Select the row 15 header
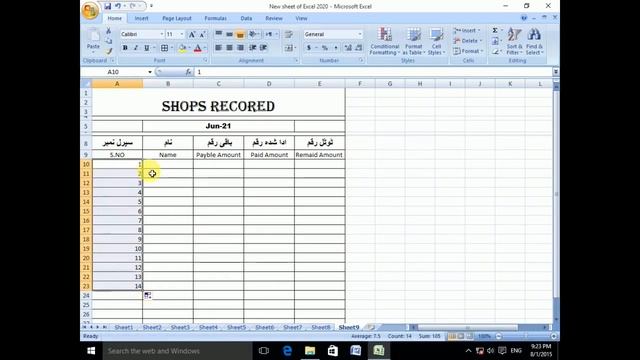640x360 pixels. (x=86, y=211)
